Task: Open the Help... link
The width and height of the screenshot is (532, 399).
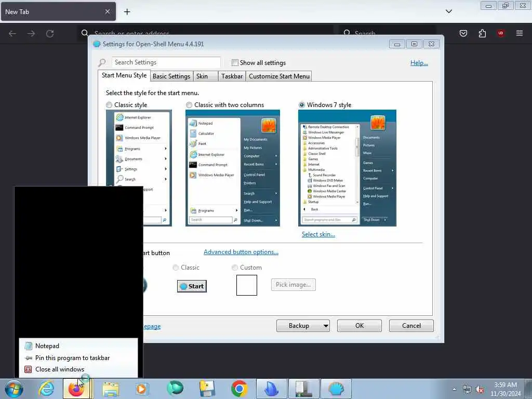Action: 419,63
